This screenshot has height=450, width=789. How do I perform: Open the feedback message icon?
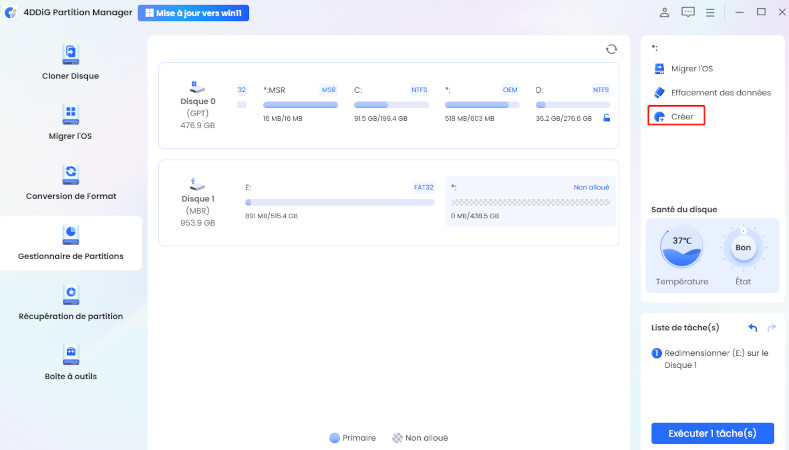pos(688,13)
